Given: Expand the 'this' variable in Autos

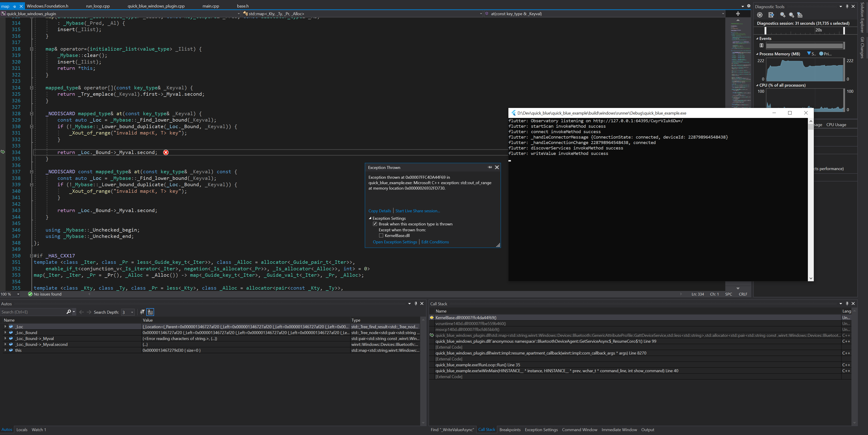Looking at the screenshot, I should (x=6, y=350).
